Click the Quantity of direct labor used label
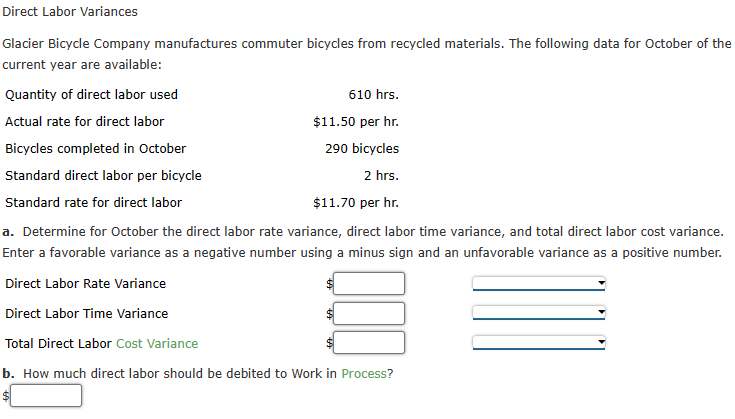This screenshot has height=419, width=735. tap(92, 95)
